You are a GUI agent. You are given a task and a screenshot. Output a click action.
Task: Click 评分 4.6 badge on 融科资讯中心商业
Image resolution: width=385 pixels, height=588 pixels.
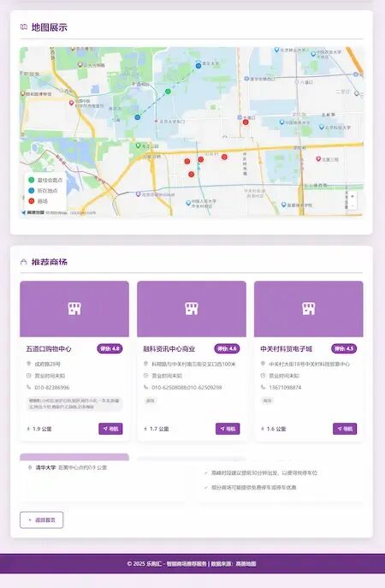[x=227, y=348]
